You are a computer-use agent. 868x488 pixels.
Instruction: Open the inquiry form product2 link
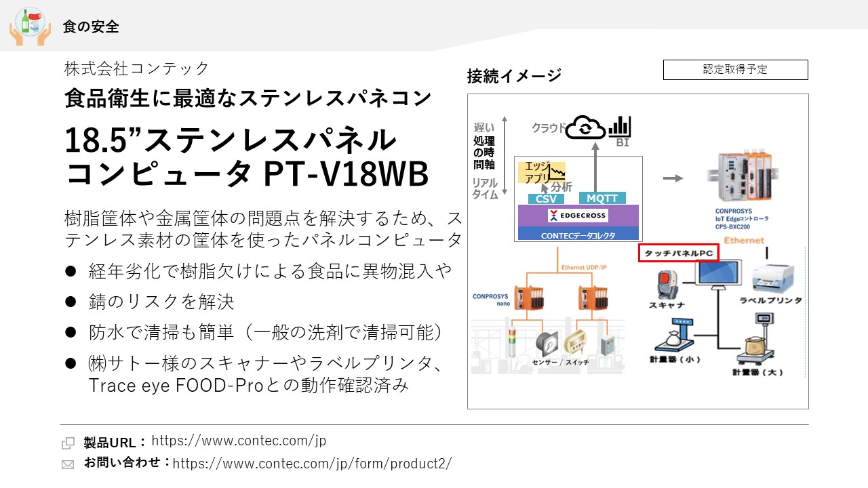pos(312,464)
